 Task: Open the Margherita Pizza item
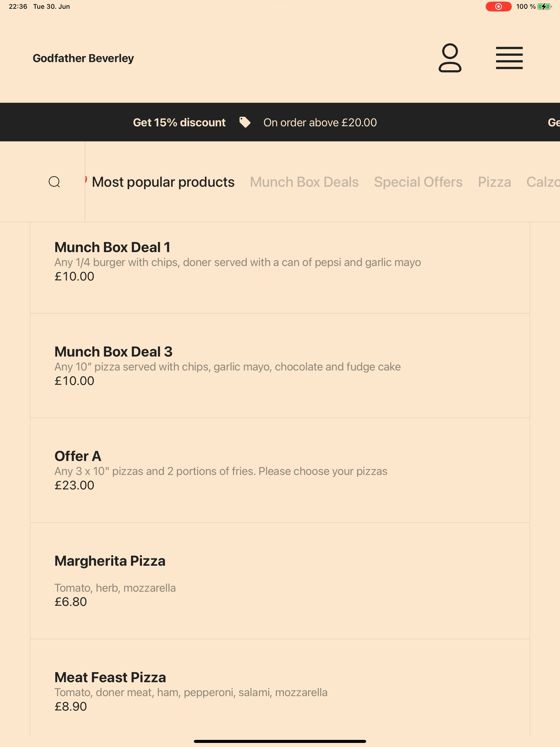pos(280,580)
